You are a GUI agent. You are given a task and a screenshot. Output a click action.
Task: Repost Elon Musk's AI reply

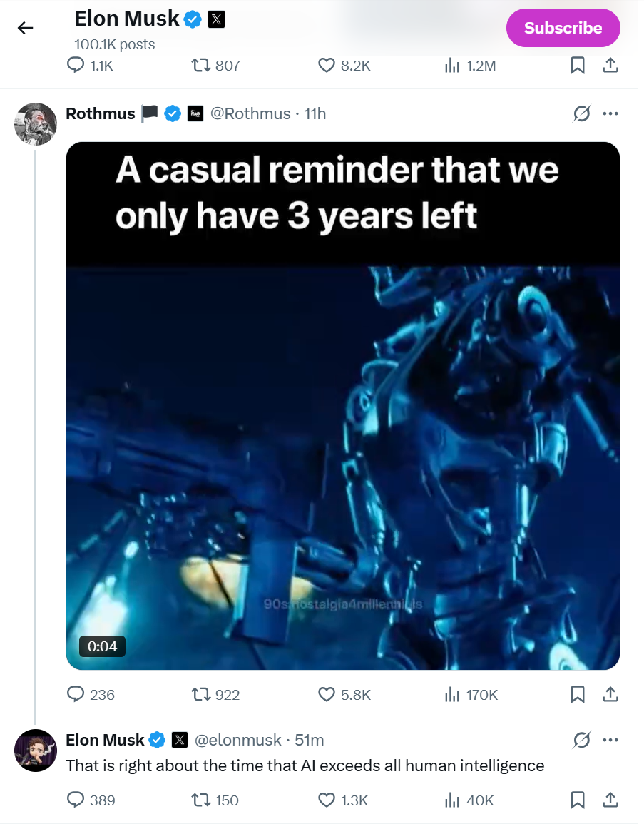pyautogui.click(x=201, y=800)
